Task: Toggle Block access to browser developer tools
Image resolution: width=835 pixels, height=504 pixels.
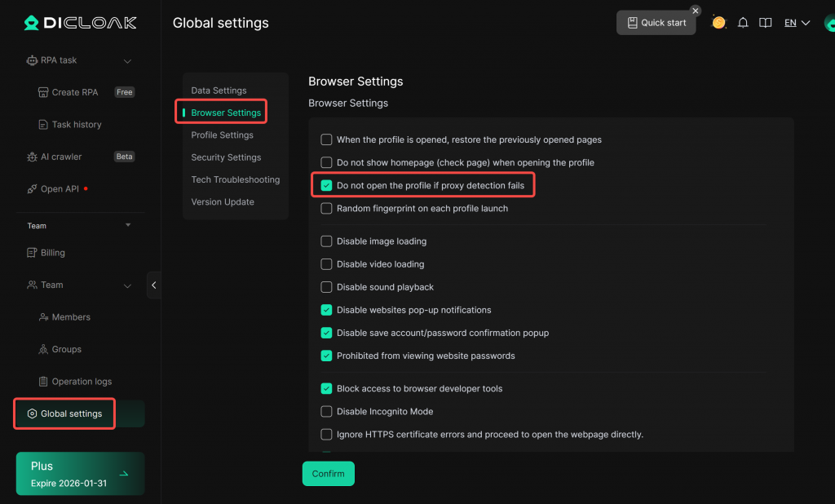Action: pos(327,389)
